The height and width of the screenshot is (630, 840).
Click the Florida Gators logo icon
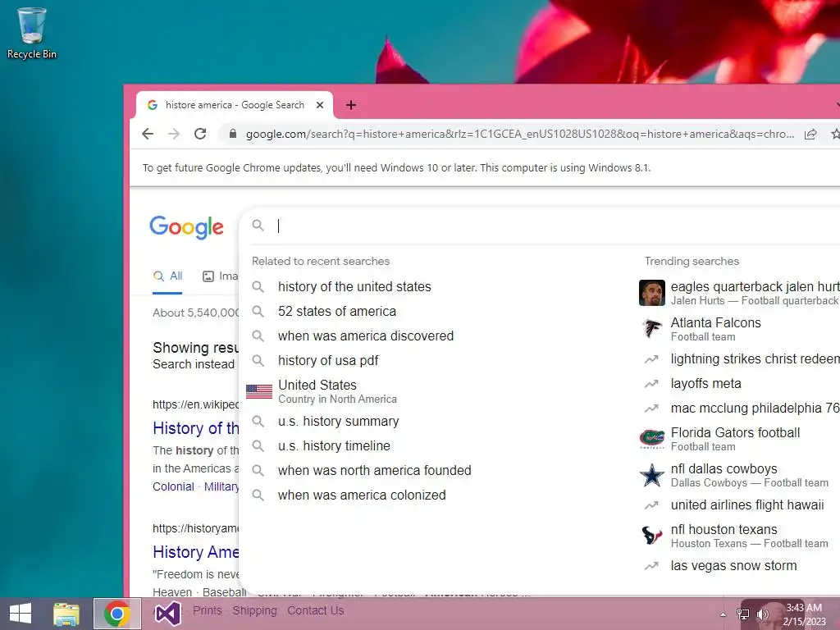(x=652, y=439)
